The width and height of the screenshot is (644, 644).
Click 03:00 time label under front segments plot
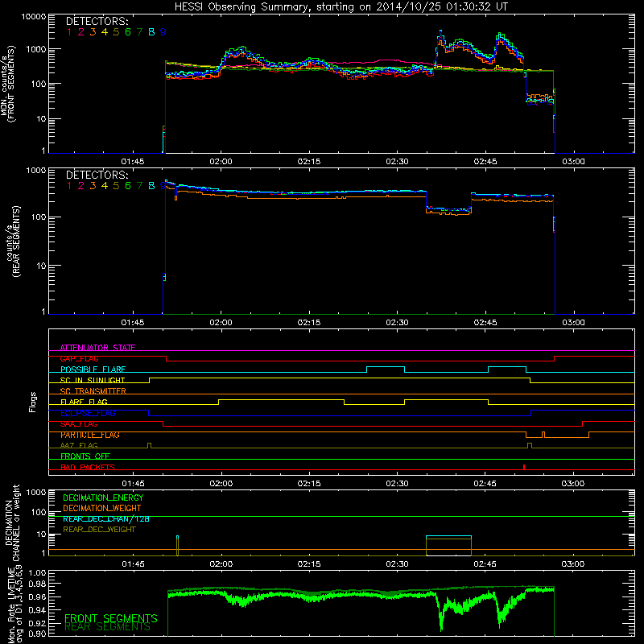[x=573, y=162]
